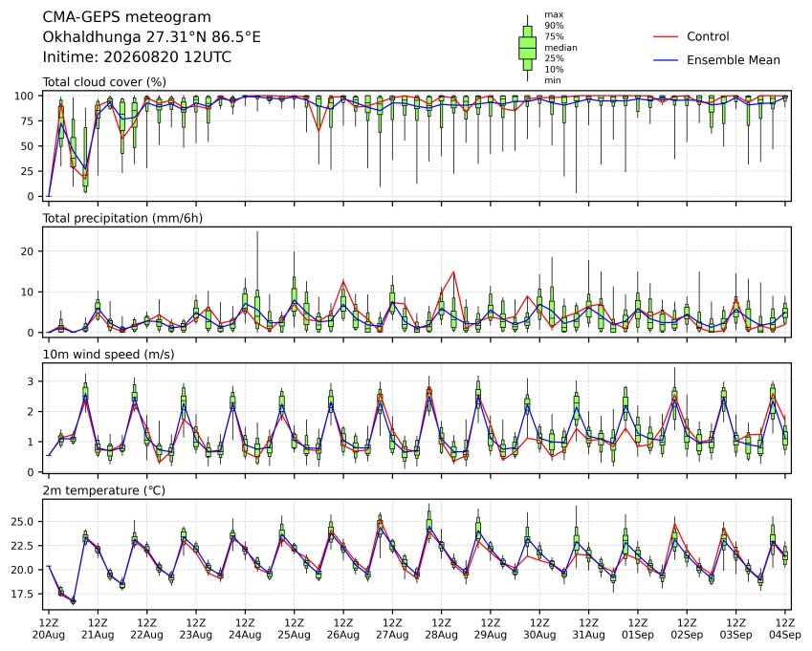Click the green box-plot legend icon

[527, 48]
